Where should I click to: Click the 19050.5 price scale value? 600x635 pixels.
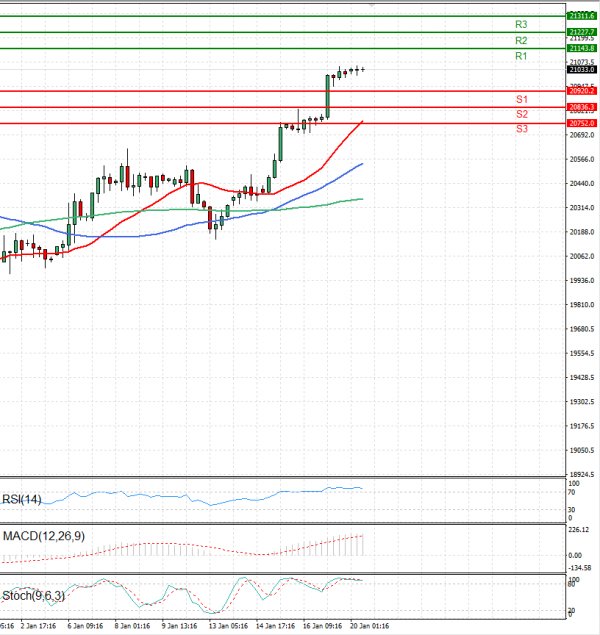pyautogui.click(x=582, y=451)
